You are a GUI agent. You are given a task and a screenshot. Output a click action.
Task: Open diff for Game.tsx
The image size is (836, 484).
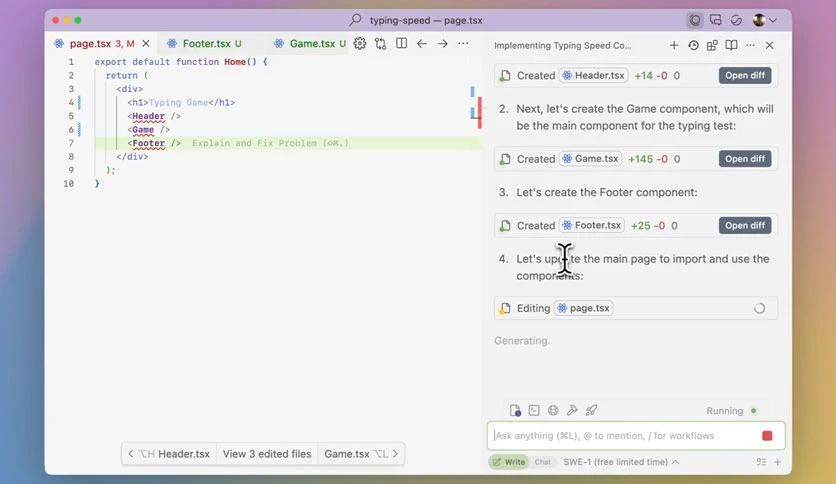(745, 159)
